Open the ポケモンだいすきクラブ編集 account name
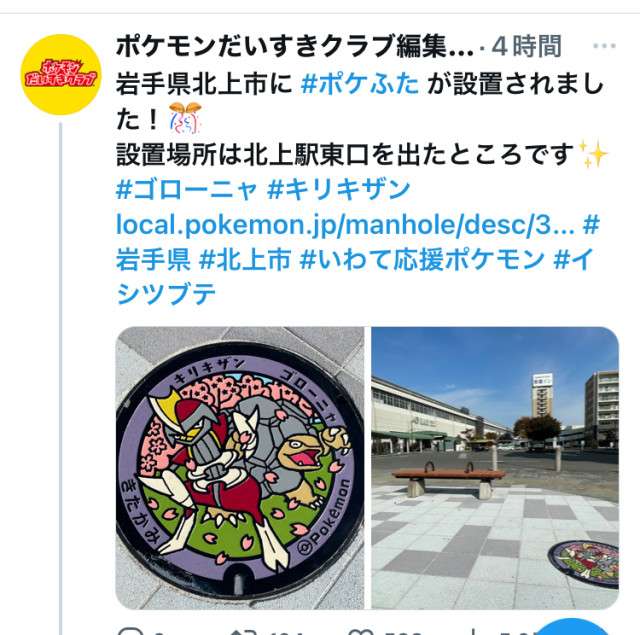The image size is (640, 635). tap(295, 46)
